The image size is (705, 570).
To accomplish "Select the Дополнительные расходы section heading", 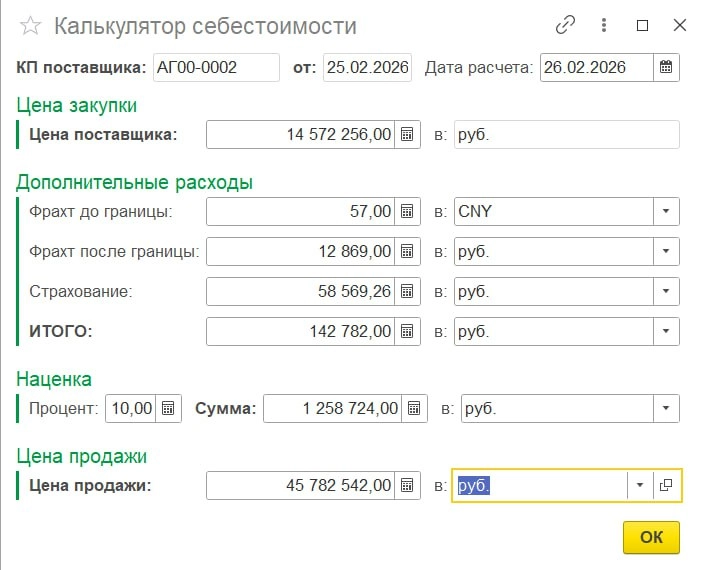I will point(134,183).
